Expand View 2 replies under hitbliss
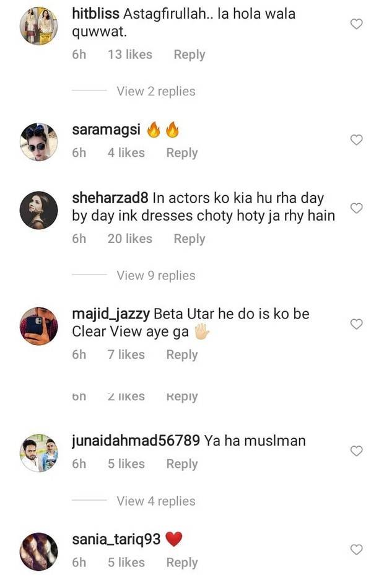 [x=155, y=91]
